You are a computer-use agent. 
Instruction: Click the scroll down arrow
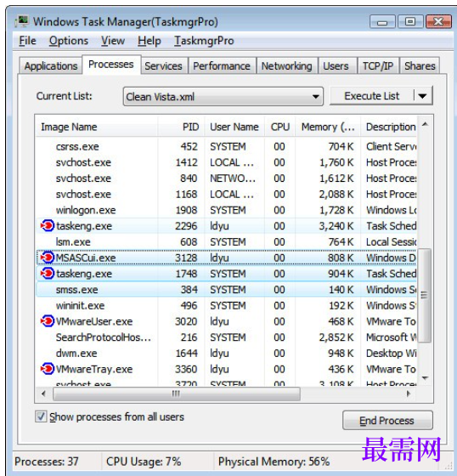pos(425,378)
